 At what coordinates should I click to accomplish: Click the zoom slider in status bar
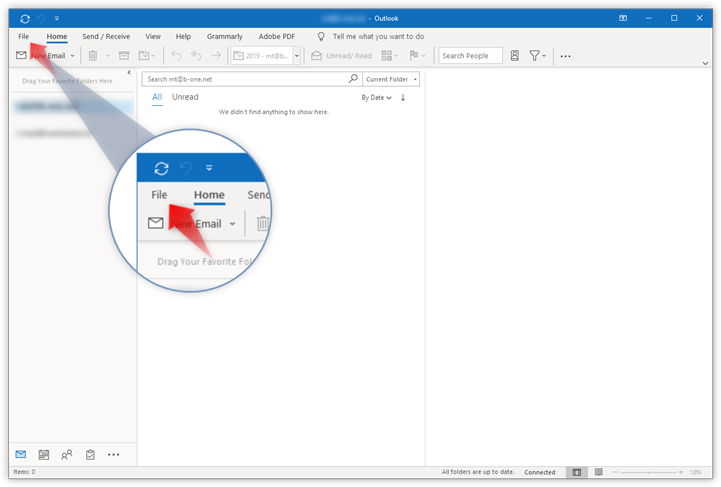coord(648,472)
